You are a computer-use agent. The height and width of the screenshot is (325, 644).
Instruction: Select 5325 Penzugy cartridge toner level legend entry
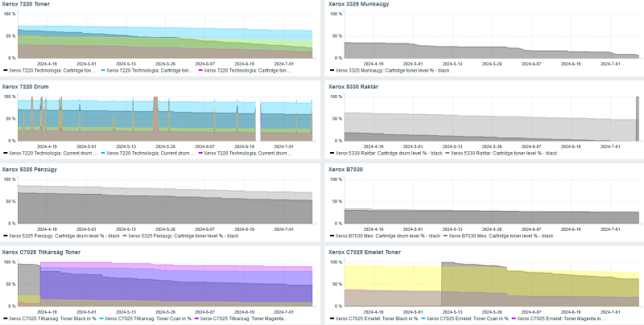[x=180, y=236]
